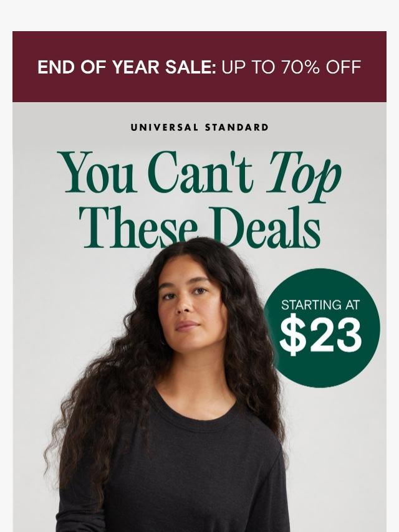
Task: Click the "STARTING AT" label in the badge
Action: pyautogui.click(x=320, y=305)
